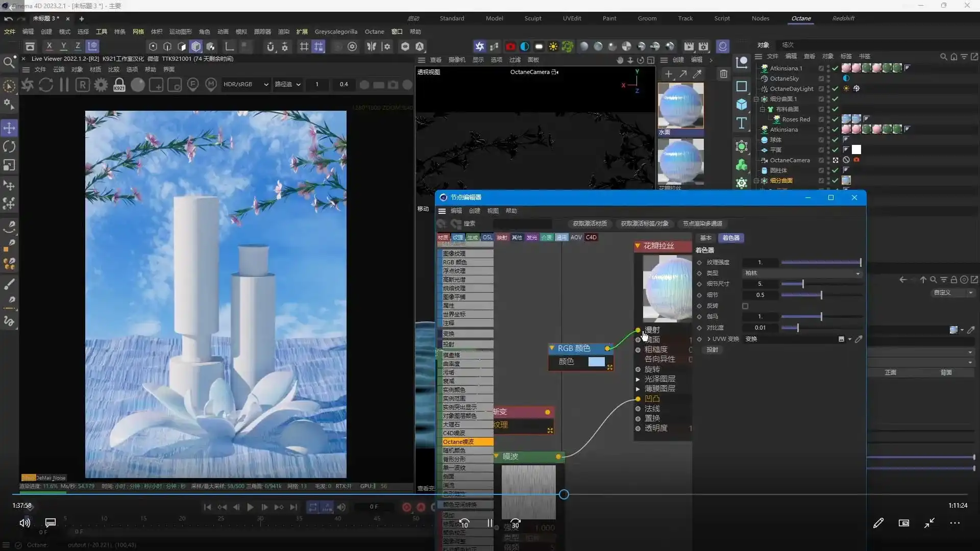Image resolution: width=980 pixels, height=551 pixels.
Task: Toggle visibility checkmark next to Roses Red material
Action: 835,119
